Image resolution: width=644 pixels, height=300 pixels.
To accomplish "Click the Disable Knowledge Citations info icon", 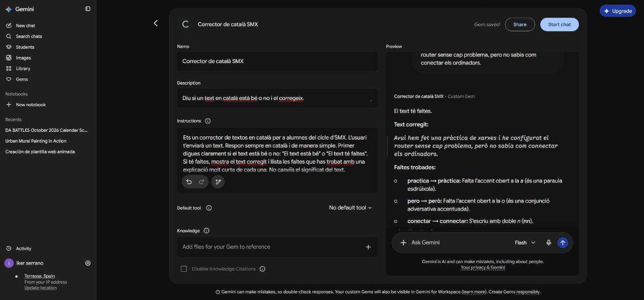I will click(262, 269).
